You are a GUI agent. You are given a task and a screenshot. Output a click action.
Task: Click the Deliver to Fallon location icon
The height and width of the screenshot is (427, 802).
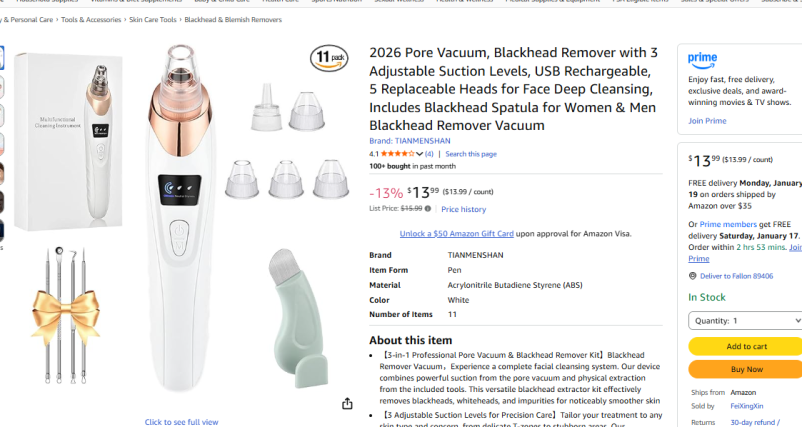pyautogui.click(x=692, y=276)
